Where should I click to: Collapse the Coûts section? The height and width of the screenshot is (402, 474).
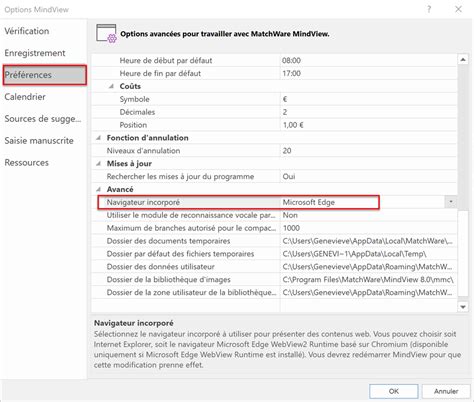coord(111,86)
